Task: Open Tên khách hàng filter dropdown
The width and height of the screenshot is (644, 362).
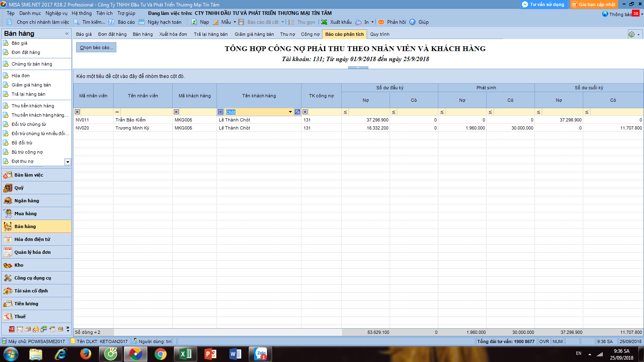Action: pyautogui.click(x=290, y=112)
